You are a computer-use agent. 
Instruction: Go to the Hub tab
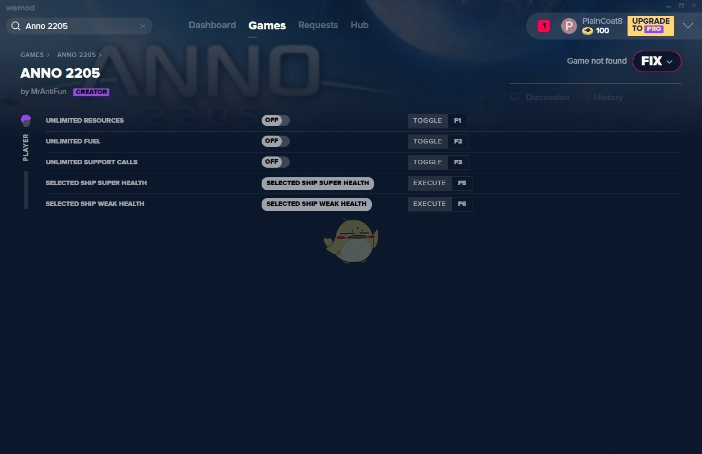pyautogui.click(x=360, y=25)
